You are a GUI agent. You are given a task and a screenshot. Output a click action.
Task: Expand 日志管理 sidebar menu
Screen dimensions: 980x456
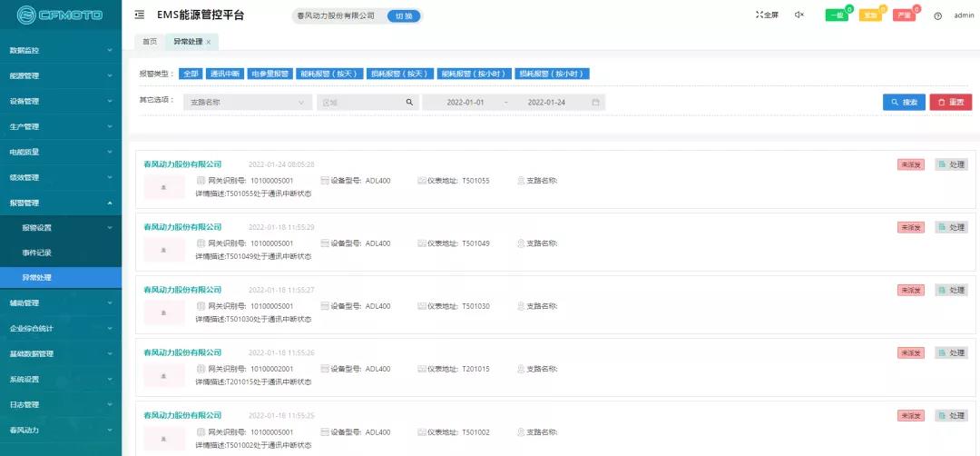click(61, 404)
